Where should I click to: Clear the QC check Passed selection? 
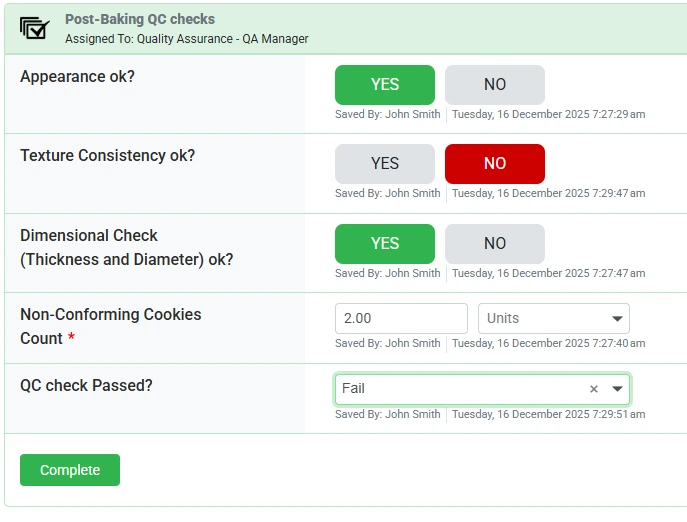click(593, 389)
